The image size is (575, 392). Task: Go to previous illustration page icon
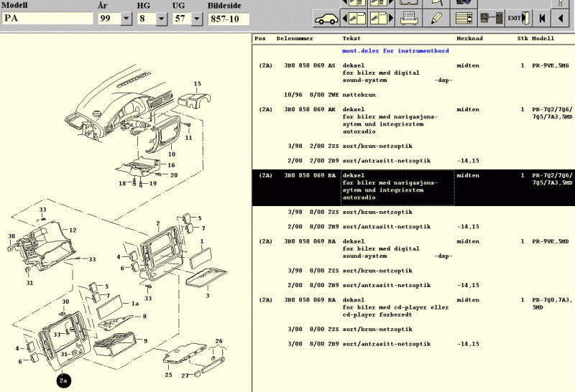(x=355, y=17)
